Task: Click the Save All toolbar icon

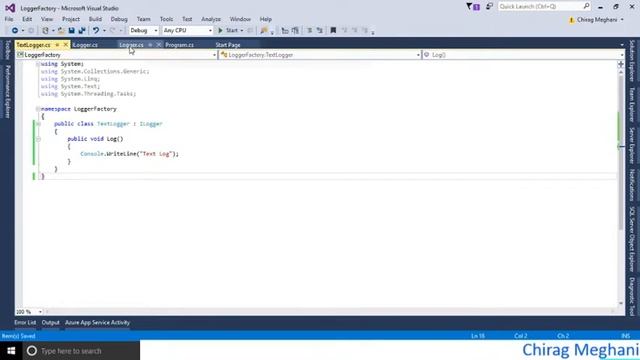Action: 82,31
